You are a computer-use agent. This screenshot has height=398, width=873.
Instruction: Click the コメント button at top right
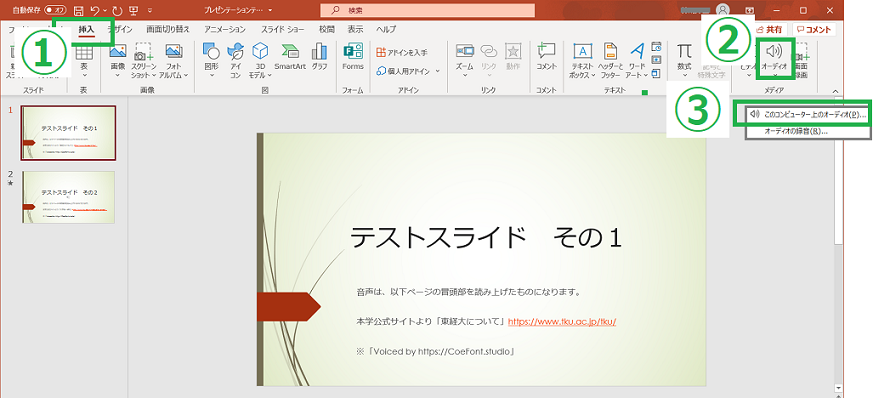tap(815, 30)
